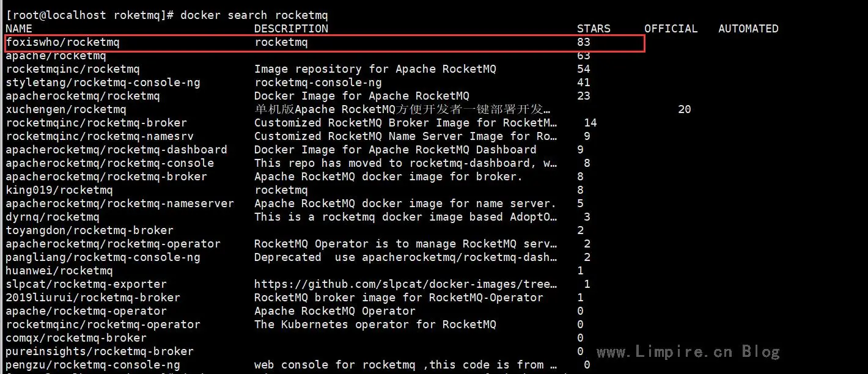The image size is (868, 374).
Task: Click the value 20 in xuchengen row
Action: (685, 109)
